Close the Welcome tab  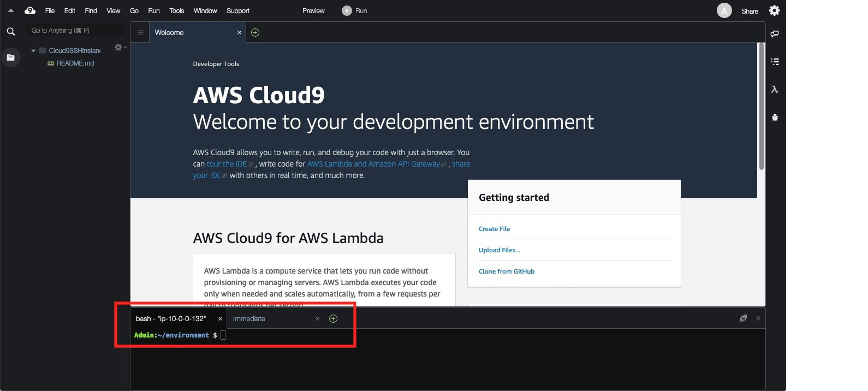pos(239,33)
